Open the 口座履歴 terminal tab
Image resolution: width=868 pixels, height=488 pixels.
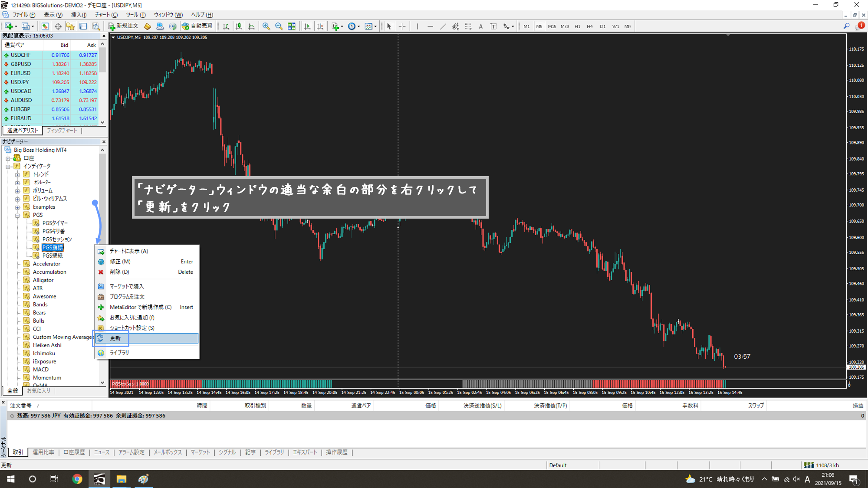click(74, 452)
